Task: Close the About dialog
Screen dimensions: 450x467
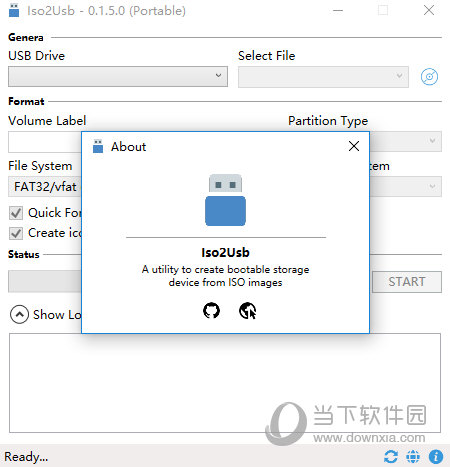Action: (354, 146)
